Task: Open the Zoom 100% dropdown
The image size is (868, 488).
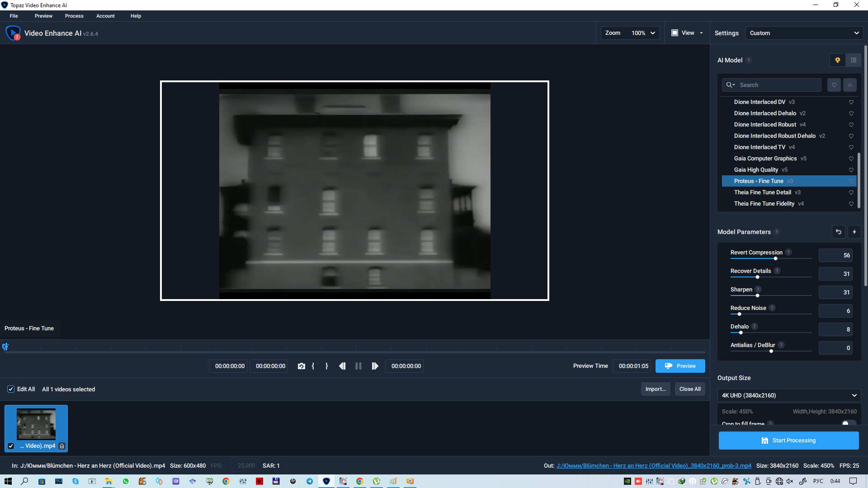Action: tap(630, 33)
